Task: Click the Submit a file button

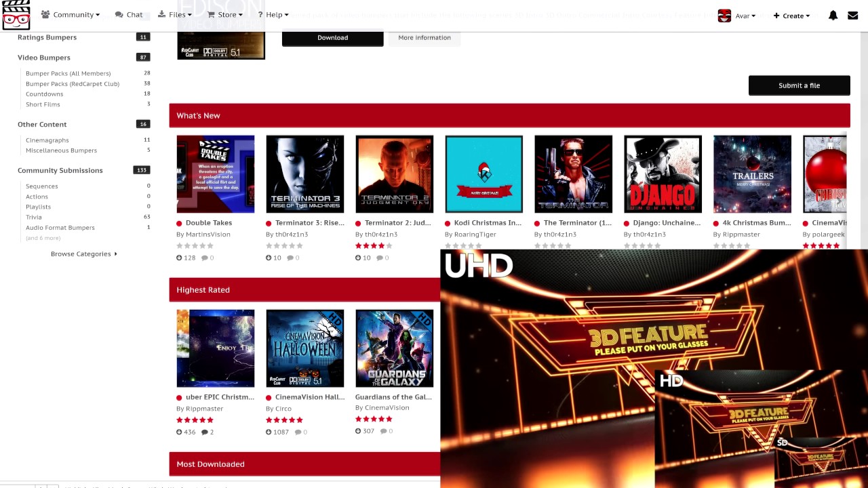Action: point(799,85)
